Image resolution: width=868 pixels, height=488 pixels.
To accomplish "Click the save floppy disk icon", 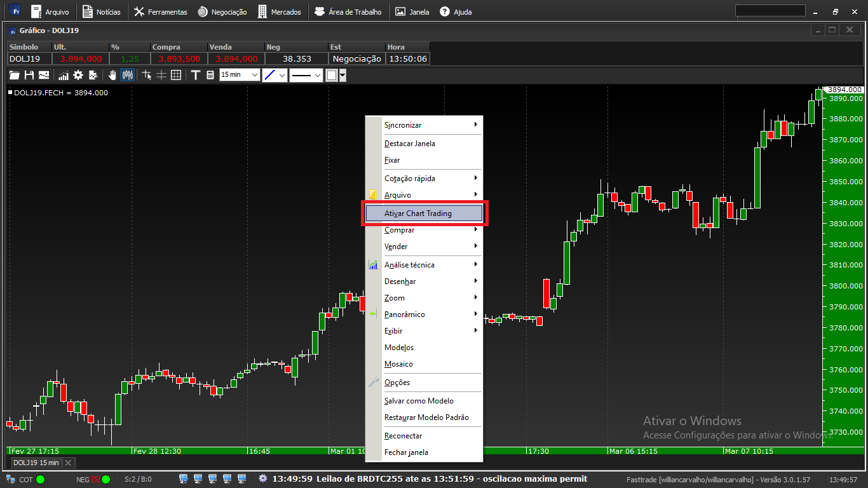I will (29, 75).
